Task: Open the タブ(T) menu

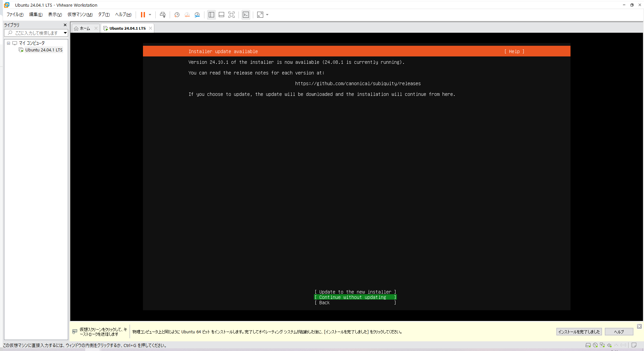Action: (104, 15)
